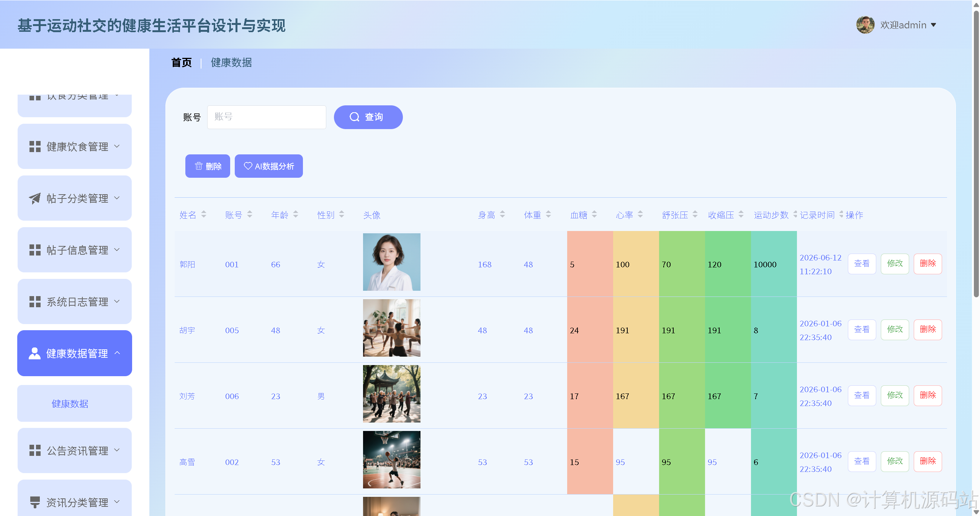Click 查看 for 高雪 row
The height and width of the screenshot is (516, 980).
862,461
